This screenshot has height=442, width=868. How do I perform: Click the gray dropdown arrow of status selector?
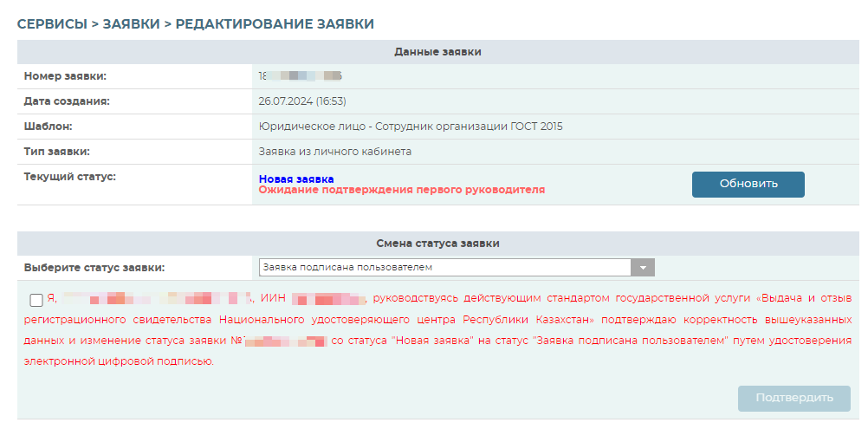642,268
